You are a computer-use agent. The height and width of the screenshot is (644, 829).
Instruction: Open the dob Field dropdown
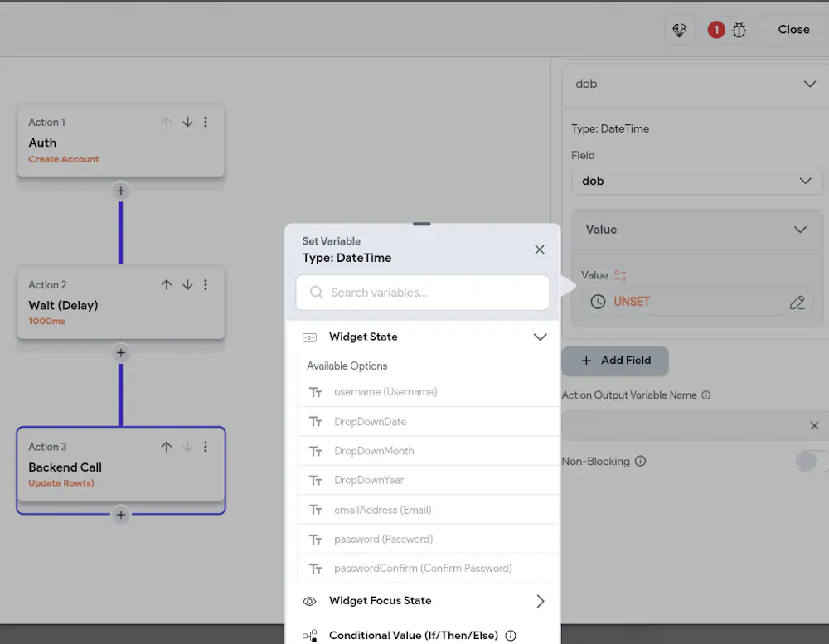click(x=697, y=181)
